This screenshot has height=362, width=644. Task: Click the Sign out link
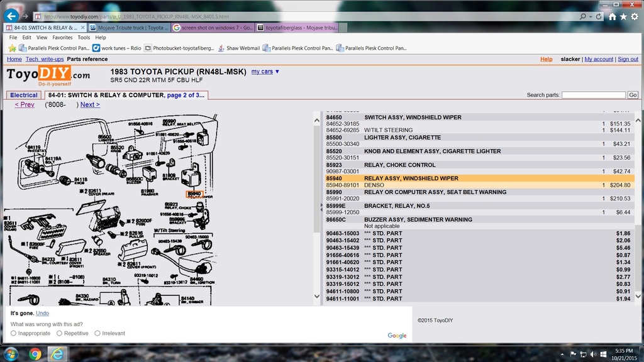pyautogui.click(x=628, y=59)
